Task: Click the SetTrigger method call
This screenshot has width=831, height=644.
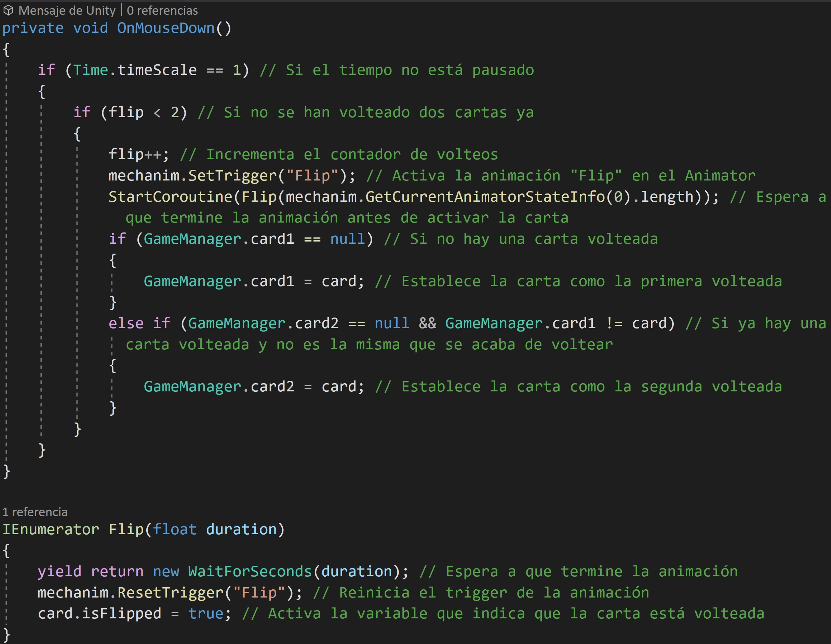Action: tap(233, 176)
